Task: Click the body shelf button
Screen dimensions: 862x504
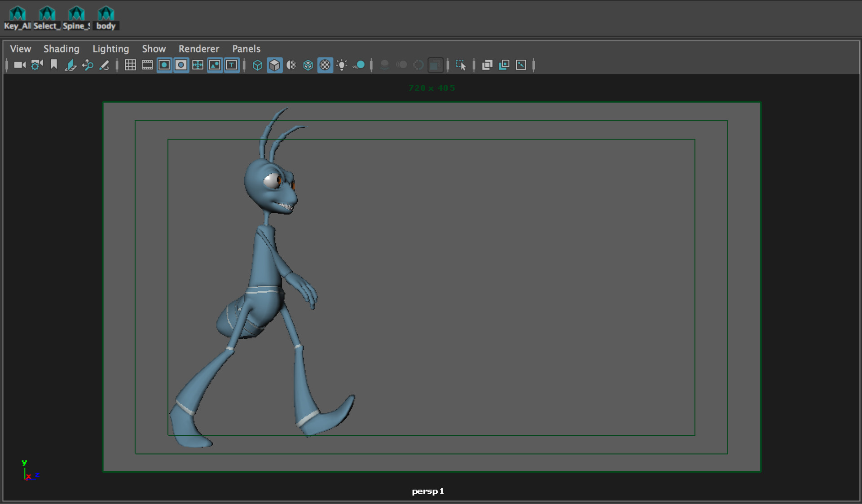Action: pyautogui.click(x=106, y=18)
